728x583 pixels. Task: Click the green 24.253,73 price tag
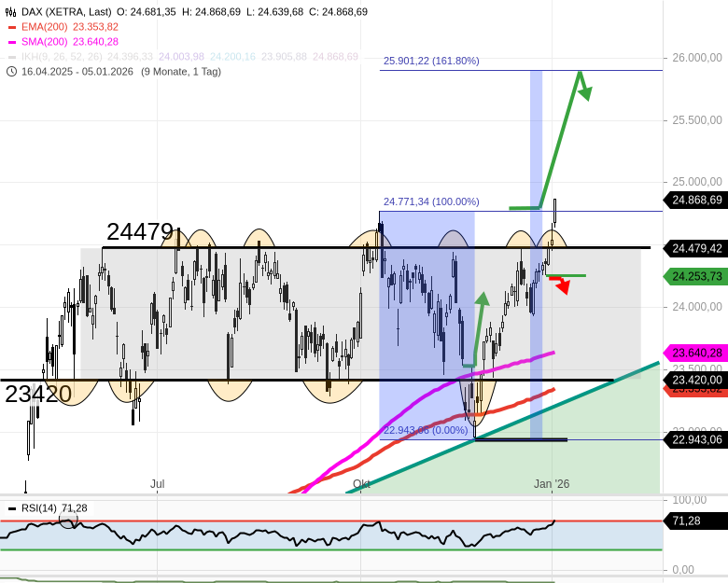tap(695, 276)
